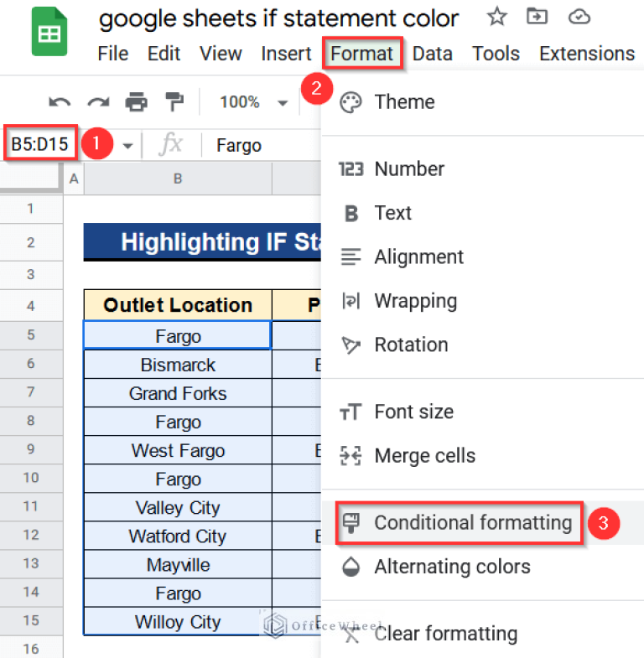
Task: Click the print icon in toolbar
Action: [136, 102]
